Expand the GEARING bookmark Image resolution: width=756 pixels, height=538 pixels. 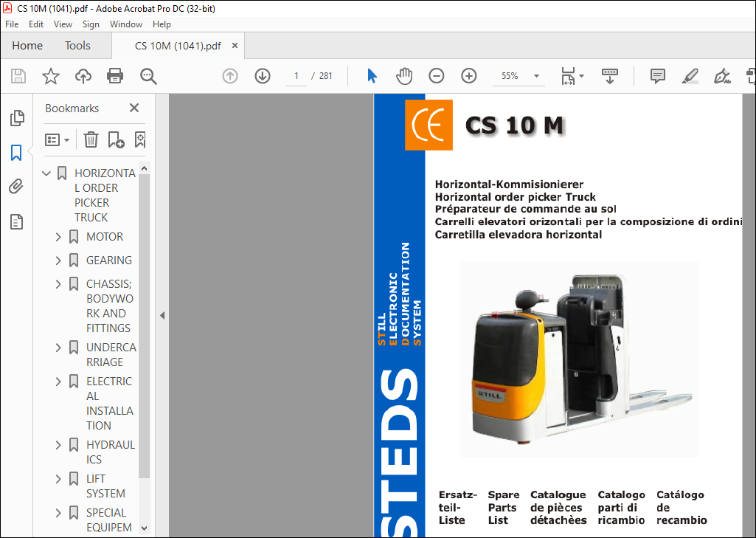pos(58,261)
